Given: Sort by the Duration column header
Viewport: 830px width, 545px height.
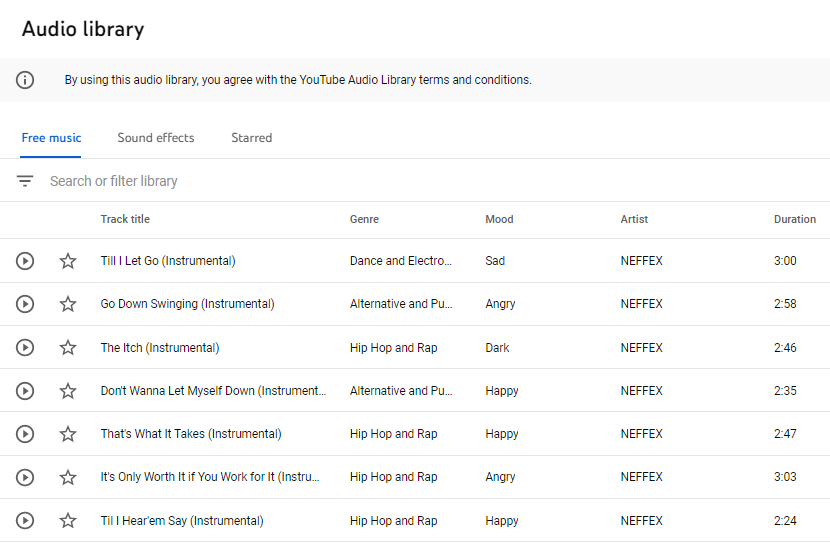Looking at the screenshot, I should coord(795,219).
